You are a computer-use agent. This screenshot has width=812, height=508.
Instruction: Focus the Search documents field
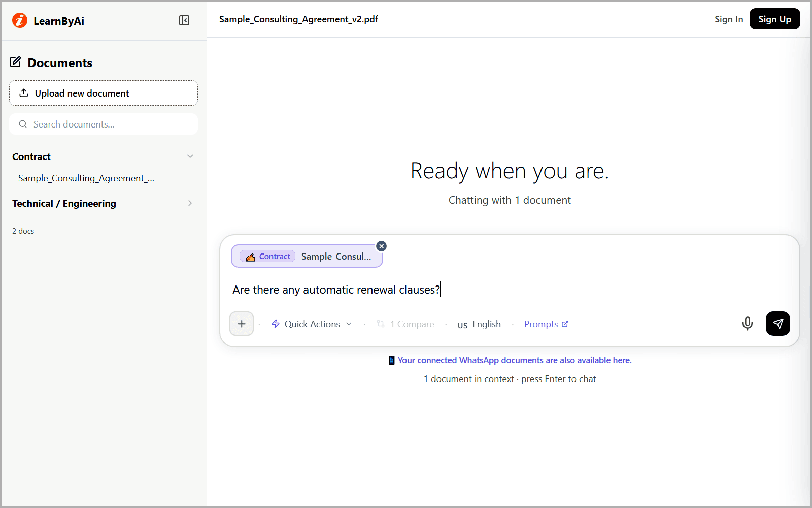point(104,124)
